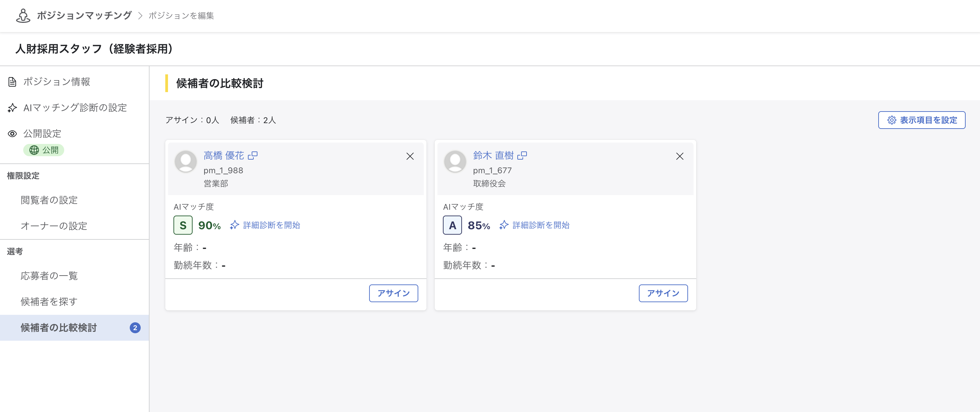Click 表示項目を設定 button
This screenshot has height=412, width=980.
click(921, 120)
